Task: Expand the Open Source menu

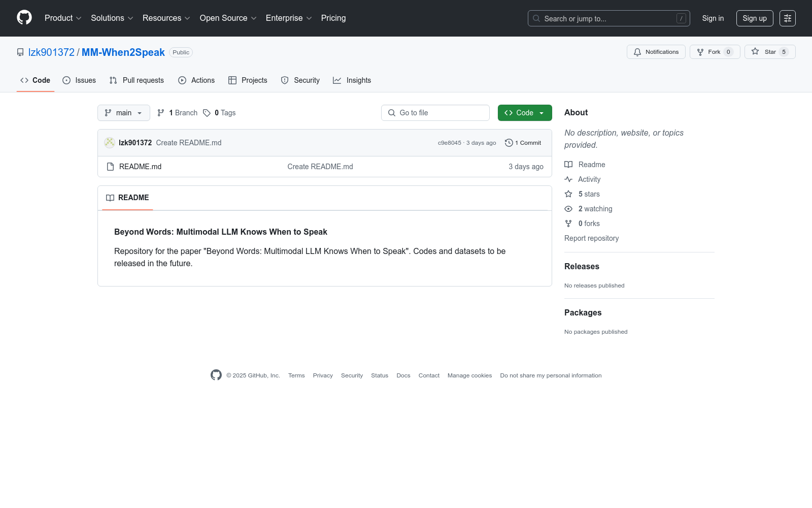Action: 228,18
